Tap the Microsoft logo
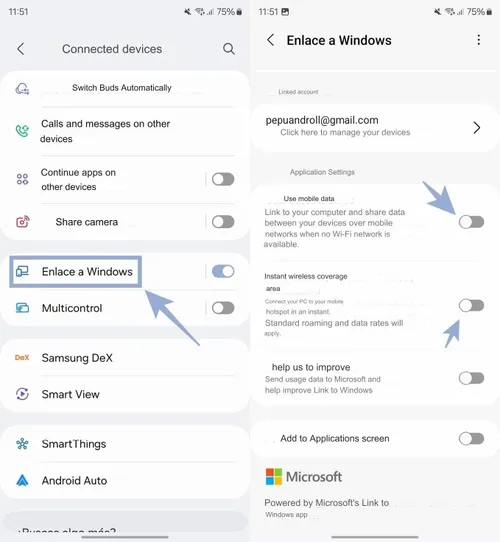 (x=274, y=477)
